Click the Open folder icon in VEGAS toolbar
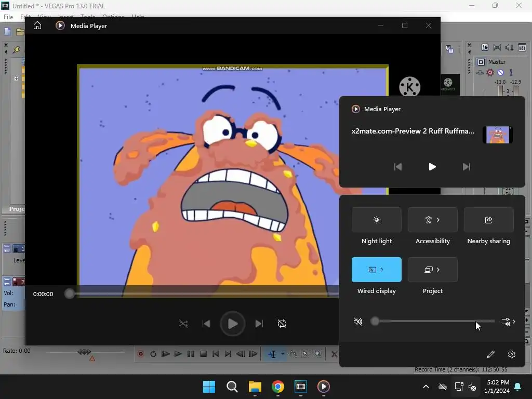532x399 pixels. point(20,32)
